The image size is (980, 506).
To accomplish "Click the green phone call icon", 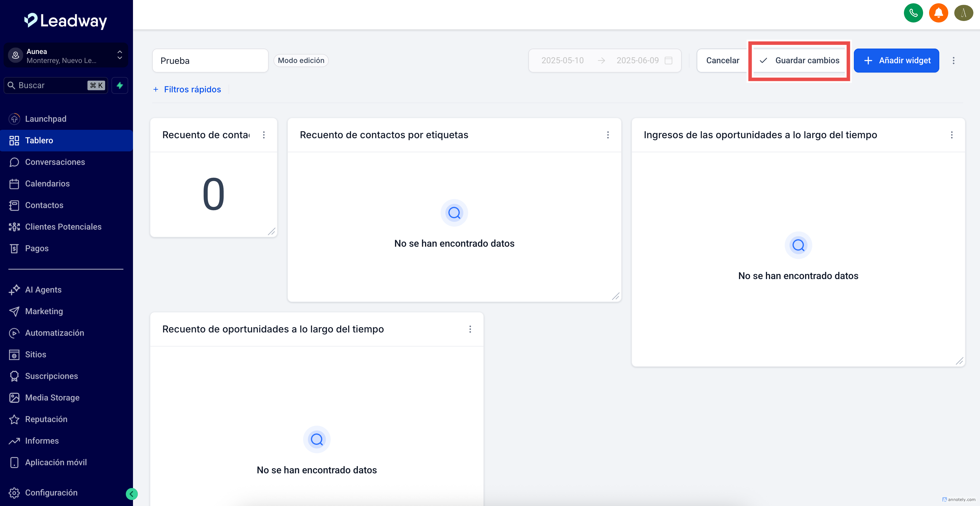I will (913, 13).
